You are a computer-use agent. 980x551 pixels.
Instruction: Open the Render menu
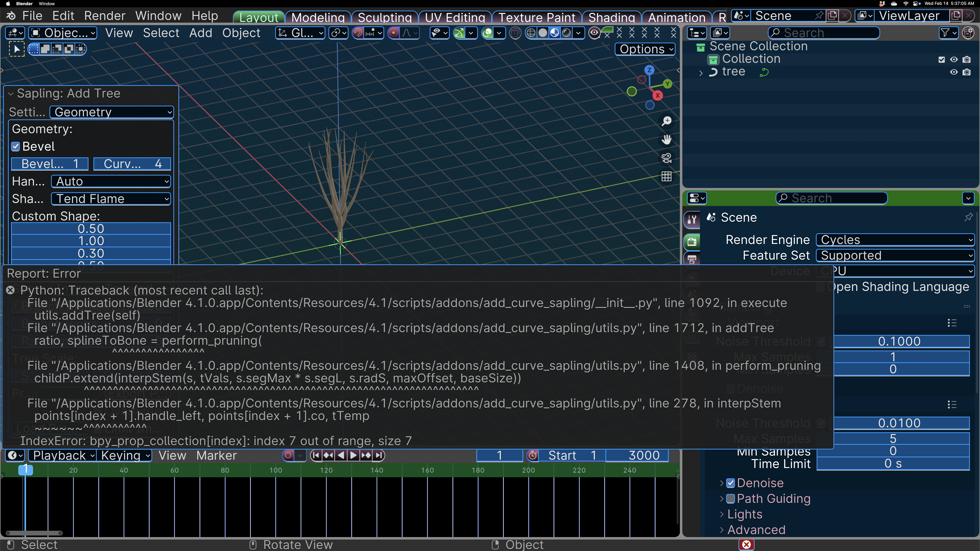coord(105,16)
